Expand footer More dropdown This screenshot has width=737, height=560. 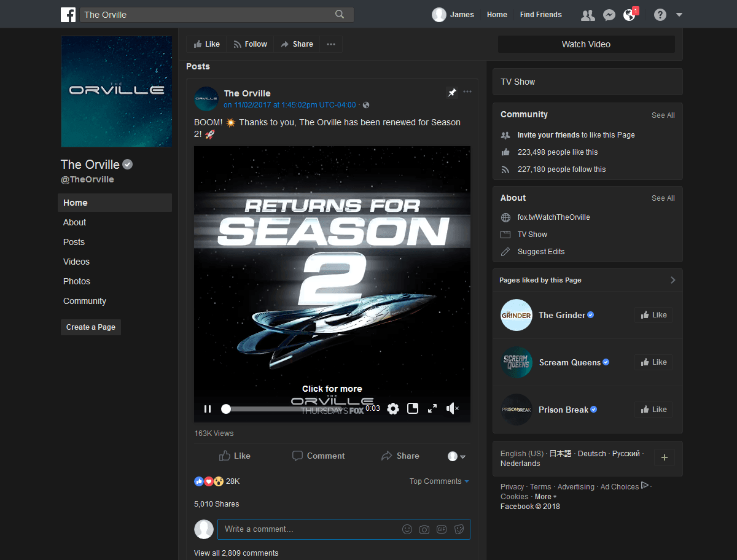(545, 497)
